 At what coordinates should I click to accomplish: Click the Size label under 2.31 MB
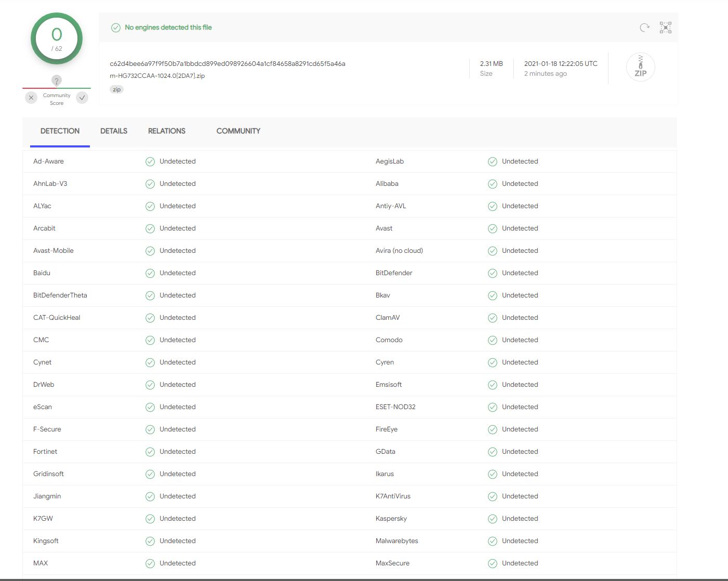click(486, 74)
